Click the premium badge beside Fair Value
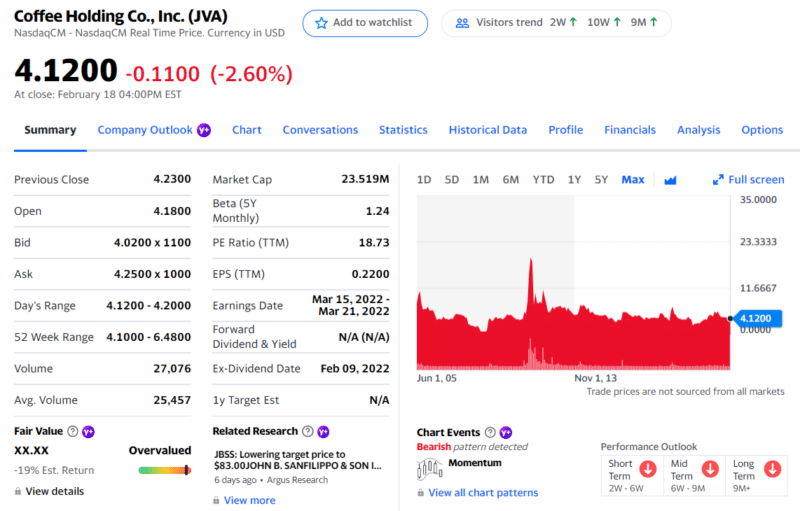800x511 pixels. (x=88, y=432)
